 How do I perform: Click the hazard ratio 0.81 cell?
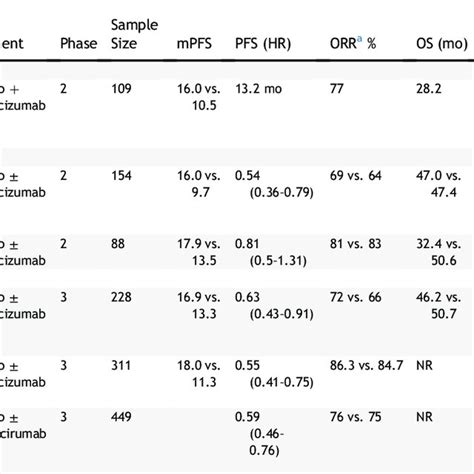coord(271,252)
